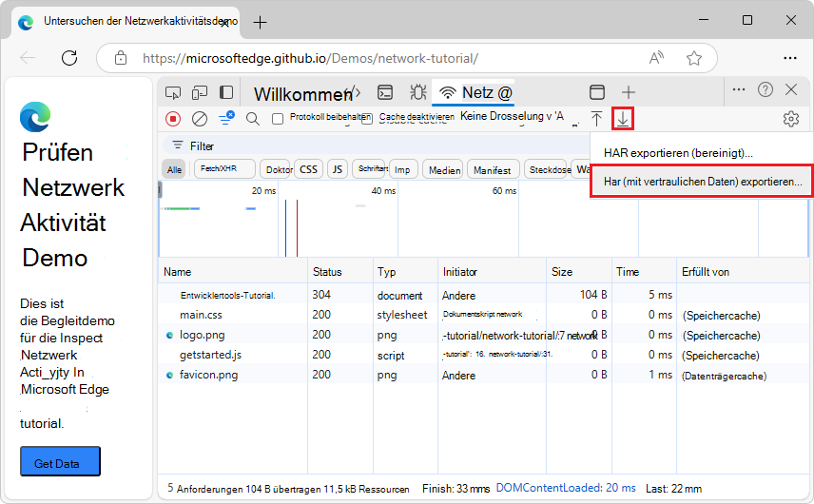
Task: Click the plus to add more tools
Action: 628,92
